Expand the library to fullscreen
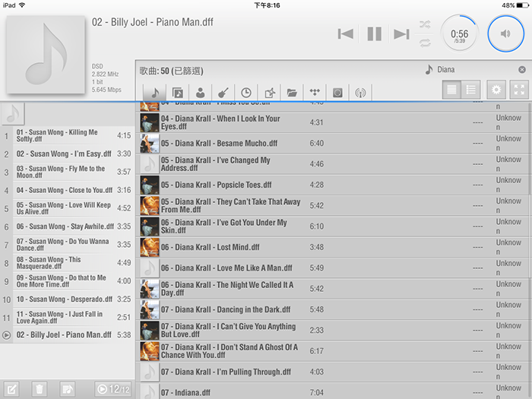Viewport: 532px width, 399px height. click(x=519, y=90)
